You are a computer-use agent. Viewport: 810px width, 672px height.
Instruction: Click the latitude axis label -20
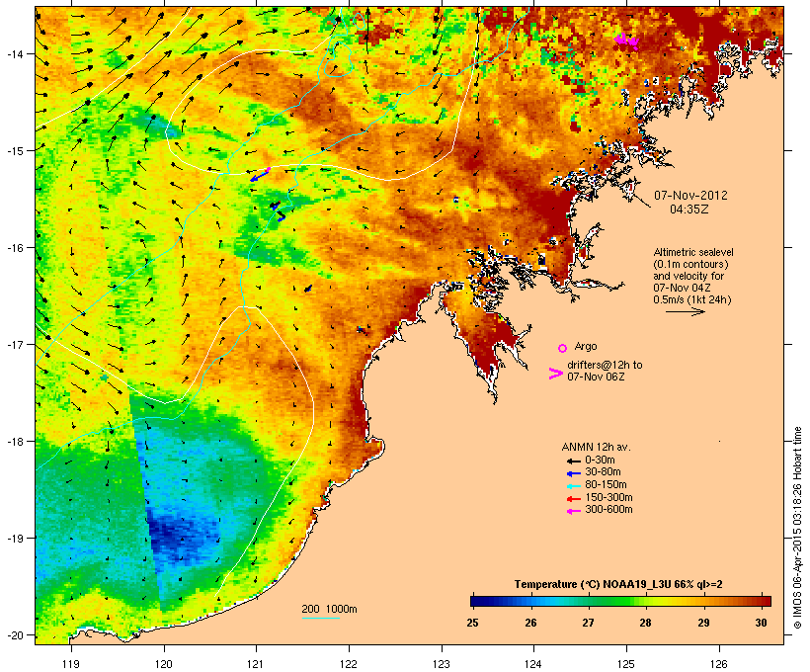(x=15, y=635)
